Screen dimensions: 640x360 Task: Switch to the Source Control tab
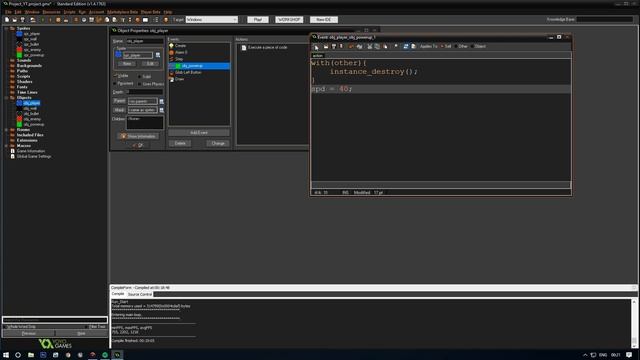pyautogui.click(x=140, y=294)
